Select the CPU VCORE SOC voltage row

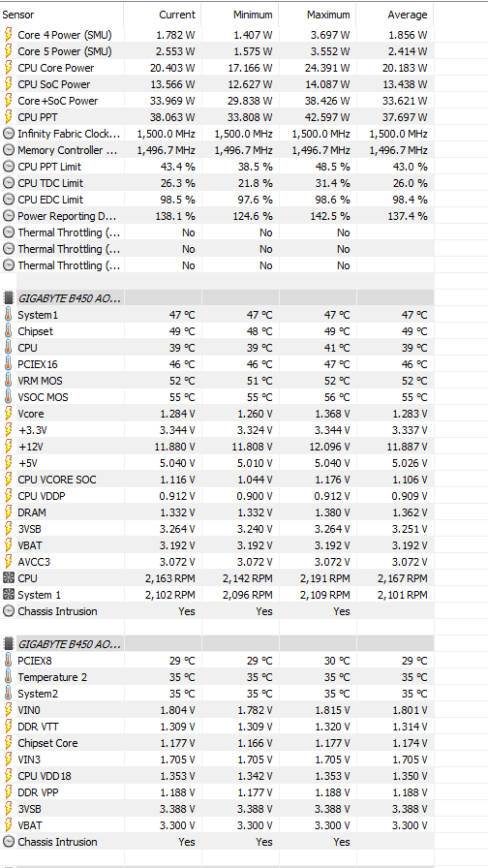tap(217, 480)
